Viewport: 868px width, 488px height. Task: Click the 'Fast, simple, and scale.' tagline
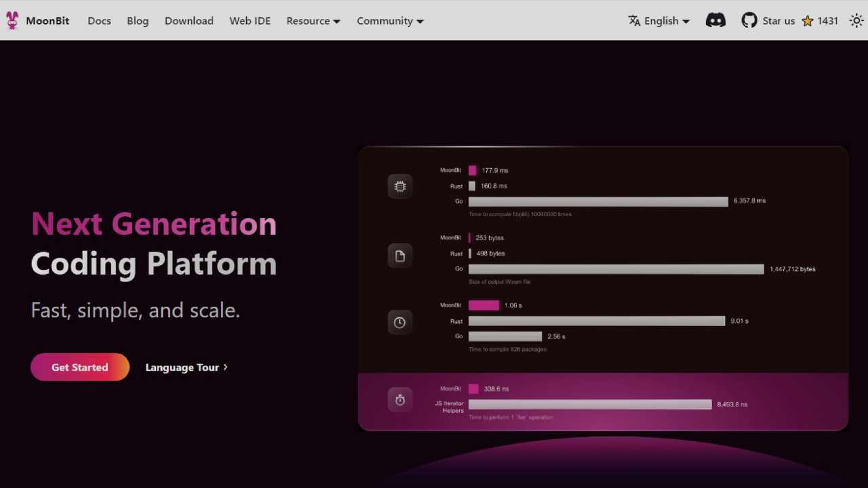(135, 310)
